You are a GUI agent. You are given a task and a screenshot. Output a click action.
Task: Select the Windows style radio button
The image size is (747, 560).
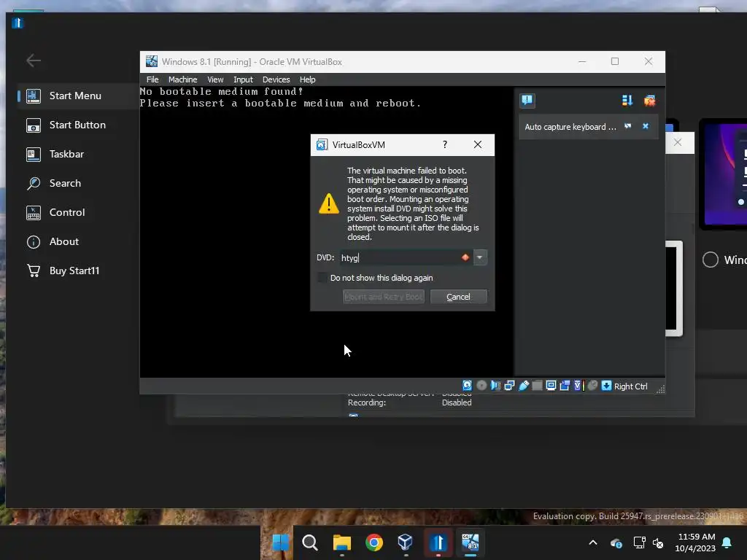tap(711, 260)
